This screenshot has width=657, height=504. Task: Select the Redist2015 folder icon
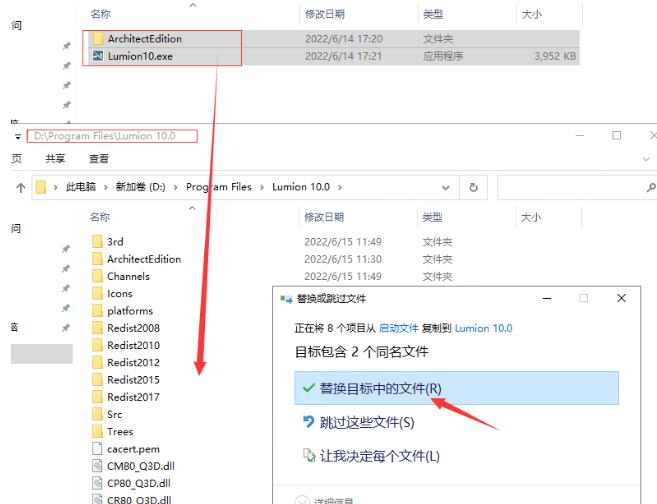(x=97, y=380)
